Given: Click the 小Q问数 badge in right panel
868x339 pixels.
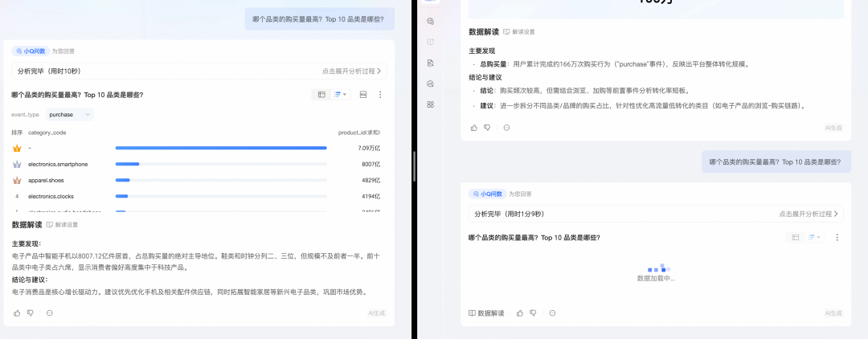Looking at the screenshot, I should [x=487, y=194].
